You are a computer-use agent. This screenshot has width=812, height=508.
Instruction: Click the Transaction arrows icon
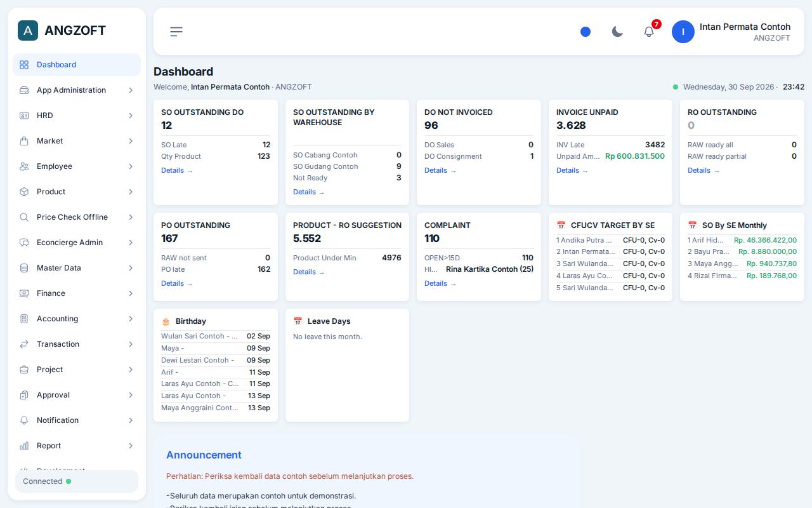pyautogui.click(x=24, y=344)
